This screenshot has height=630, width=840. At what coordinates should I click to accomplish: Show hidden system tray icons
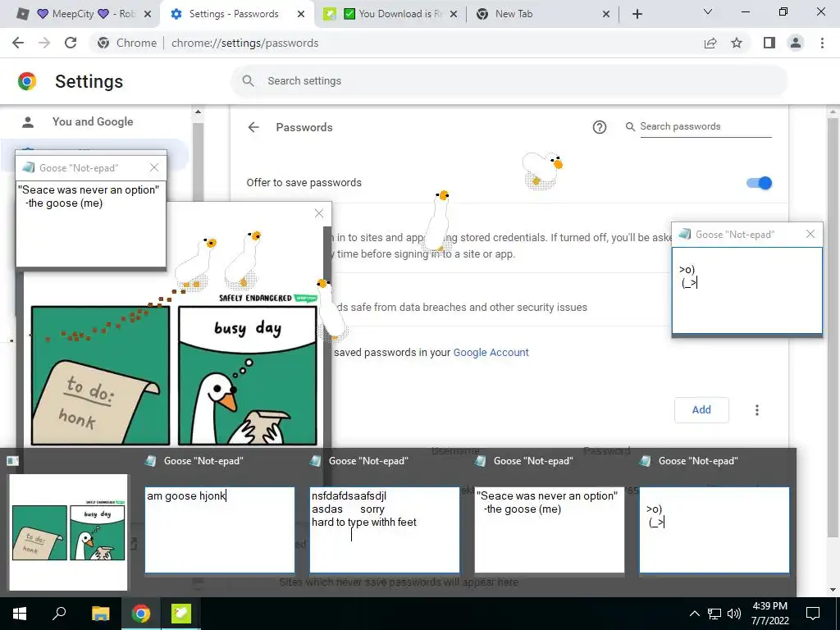point(694,614)
